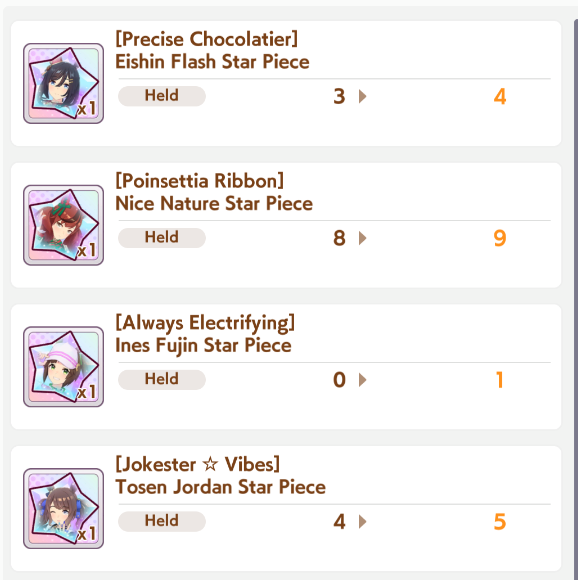Screen dimensions: 578x580
Task: Click the arrow next to Nice Nature count 8
Action: click(362, 238)
